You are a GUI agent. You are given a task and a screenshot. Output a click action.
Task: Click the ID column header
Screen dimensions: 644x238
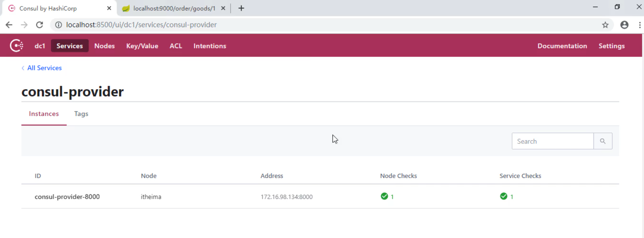coord(38,176)
